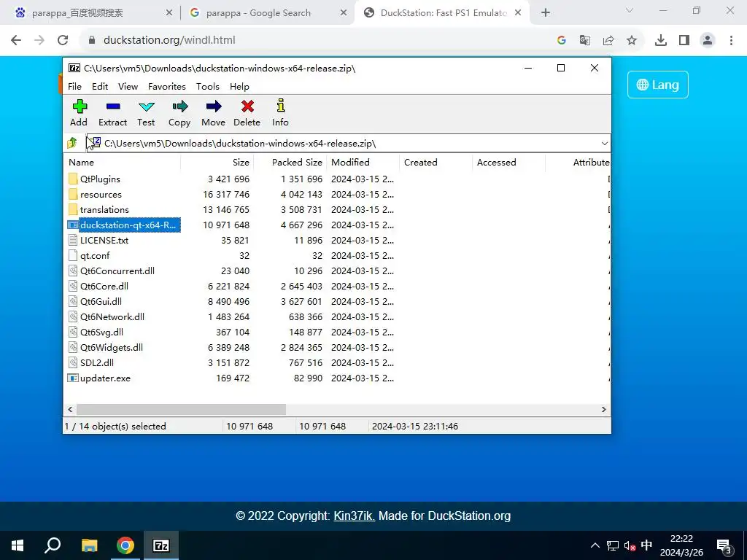Click the Test archive icon
747x560 pixels.
click(x=146, y=106)
